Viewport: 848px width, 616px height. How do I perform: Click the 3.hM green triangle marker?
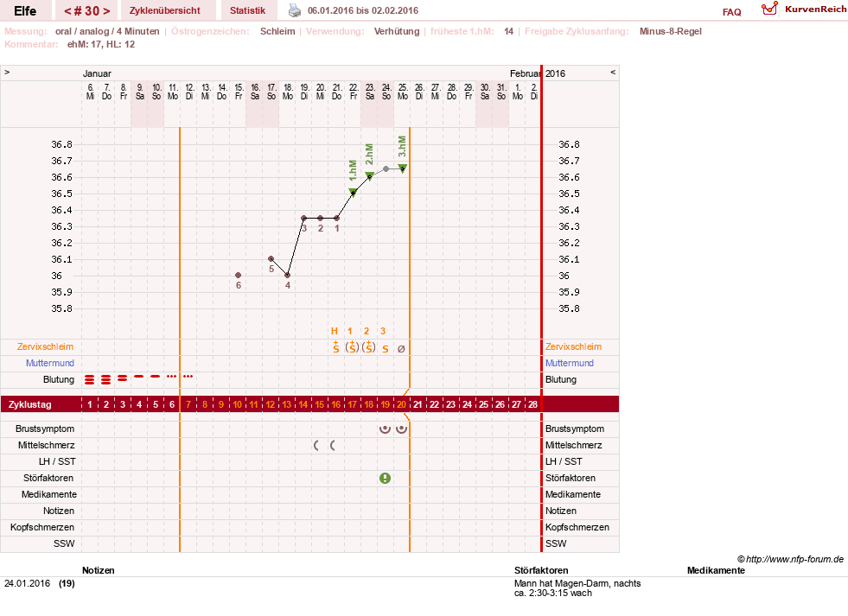tap(402, 168)
